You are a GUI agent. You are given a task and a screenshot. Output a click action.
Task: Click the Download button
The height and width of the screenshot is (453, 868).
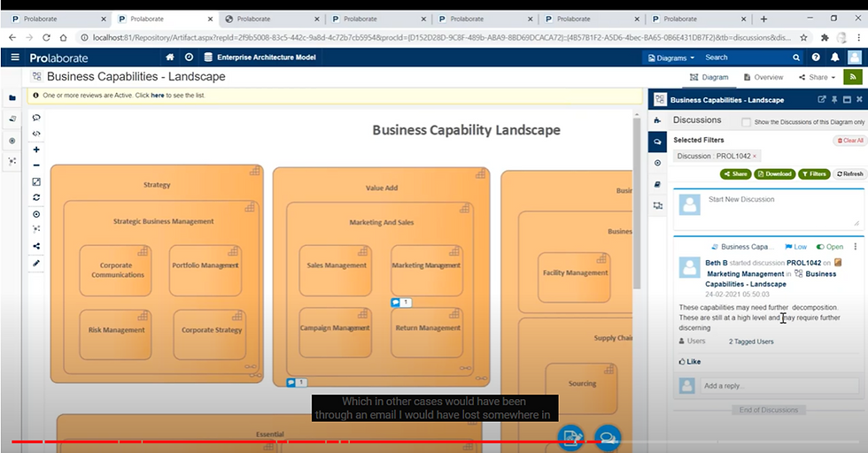(x=774, y=173)
